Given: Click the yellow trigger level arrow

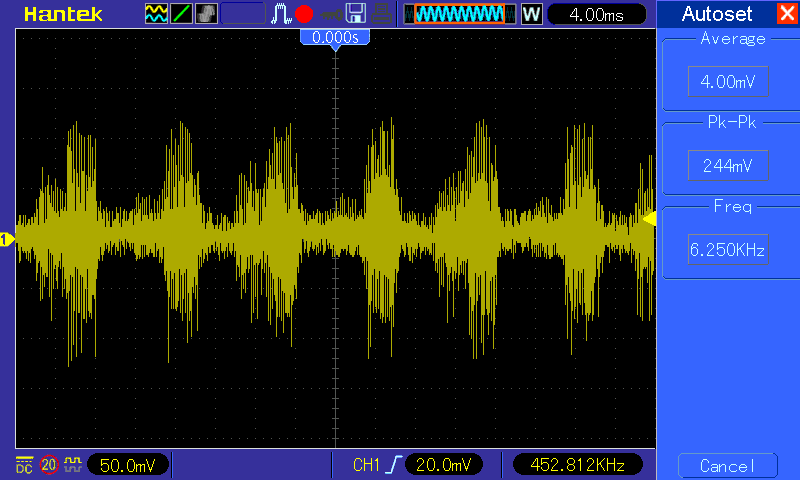Looking at the screenshot, I should click(x=649, y=219).
